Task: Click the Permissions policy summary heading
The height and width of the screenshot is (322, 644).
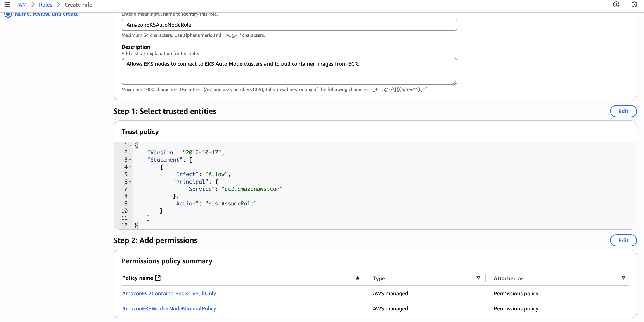Action: [x=167, y=261]
